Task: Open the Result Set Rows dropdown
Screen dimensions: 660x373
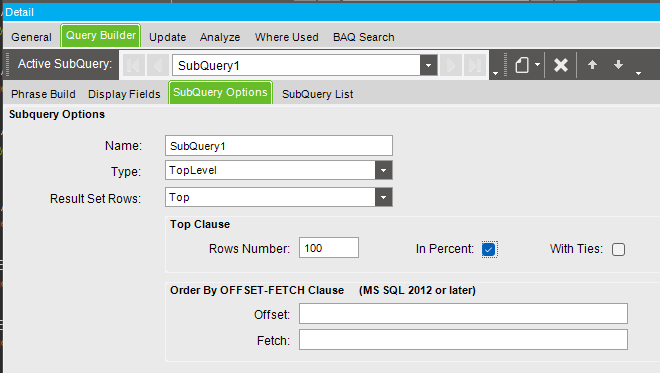Action: [383, 197]
